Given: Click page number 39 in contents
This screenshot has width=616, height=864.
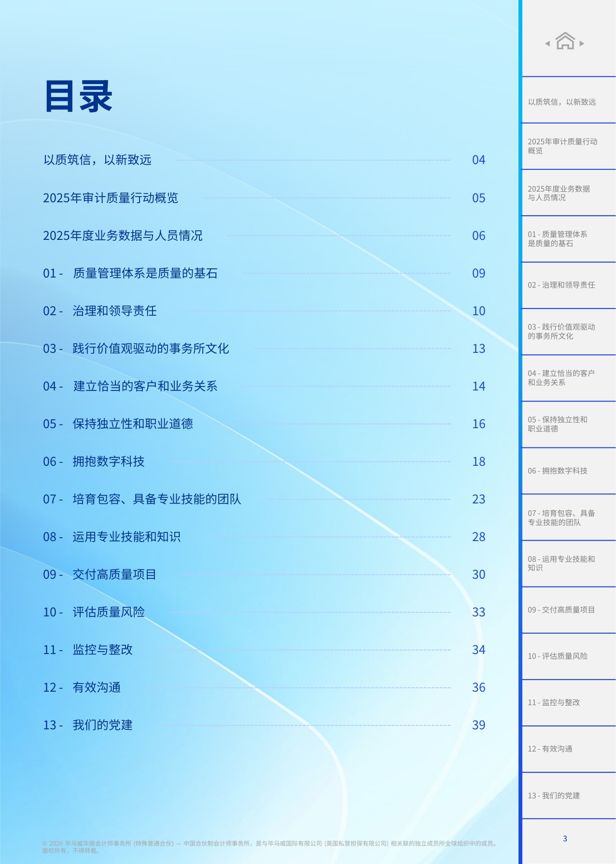Looking at the screenshot, I should pyautogui.click(x=478, y=725).
